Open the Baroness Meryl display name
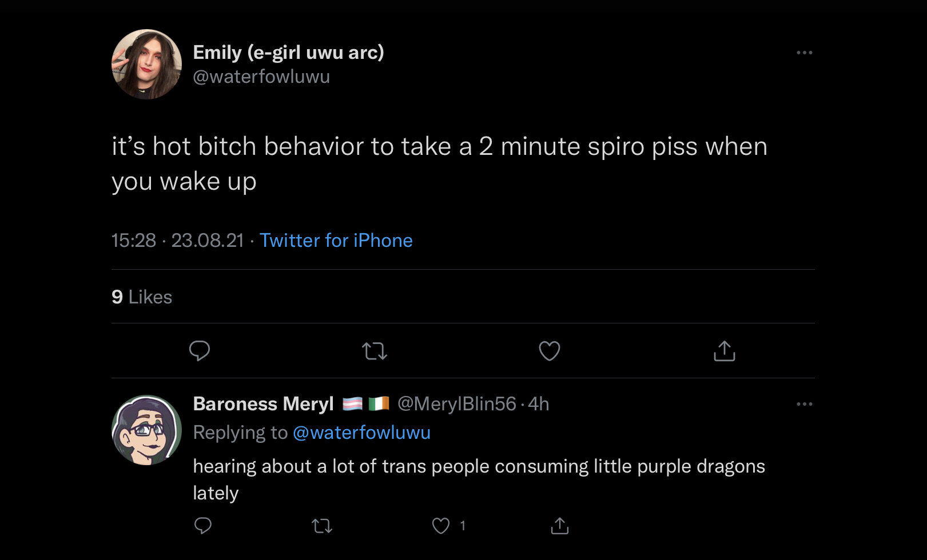Screen dimensions: 927x560 pos(264,404)
